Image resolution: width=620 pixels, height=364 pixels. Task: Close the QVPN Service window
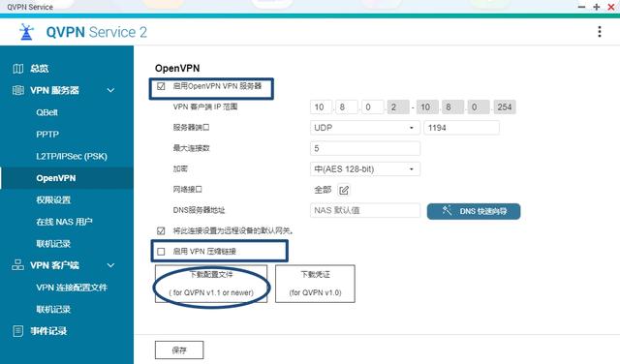point(611,7)
